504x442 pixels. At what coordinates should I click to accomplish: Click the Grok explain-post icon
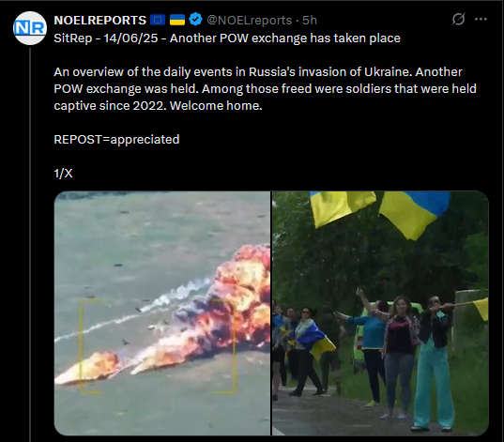(458, 20)
